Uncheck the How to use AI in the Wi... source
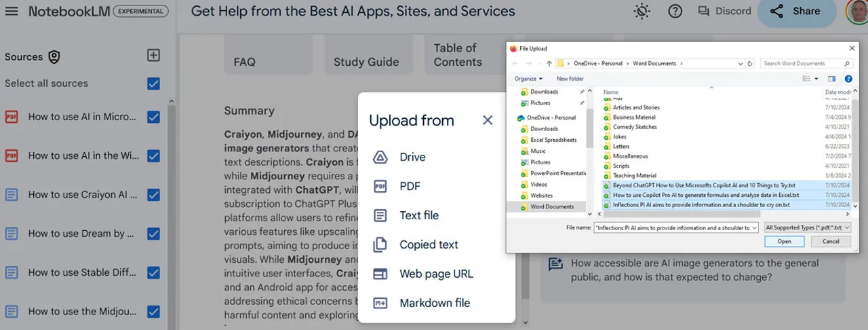Viewport: 868px width, 330px height. [153, 155]
